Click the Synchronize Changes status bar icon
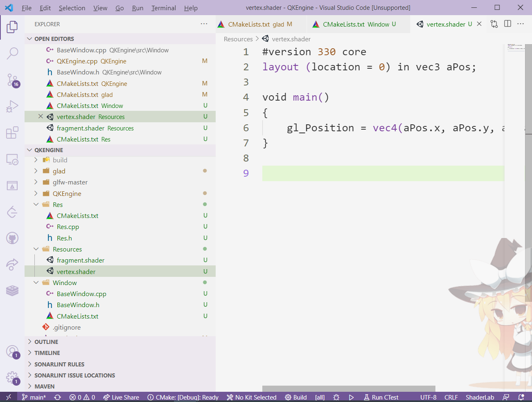The height and width of the screenshot is (402, 532). tap(58, 397)
